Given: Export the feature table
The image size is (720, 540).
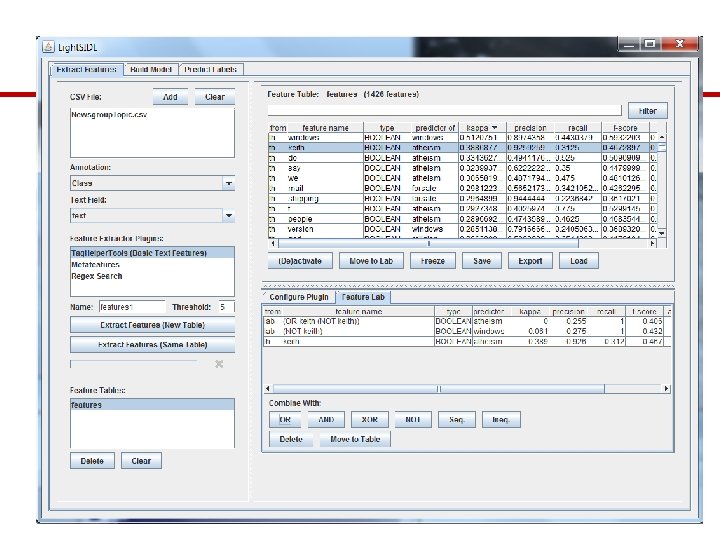Looking at the screenshot, I should pyautogui.click(x=530, y=261).
